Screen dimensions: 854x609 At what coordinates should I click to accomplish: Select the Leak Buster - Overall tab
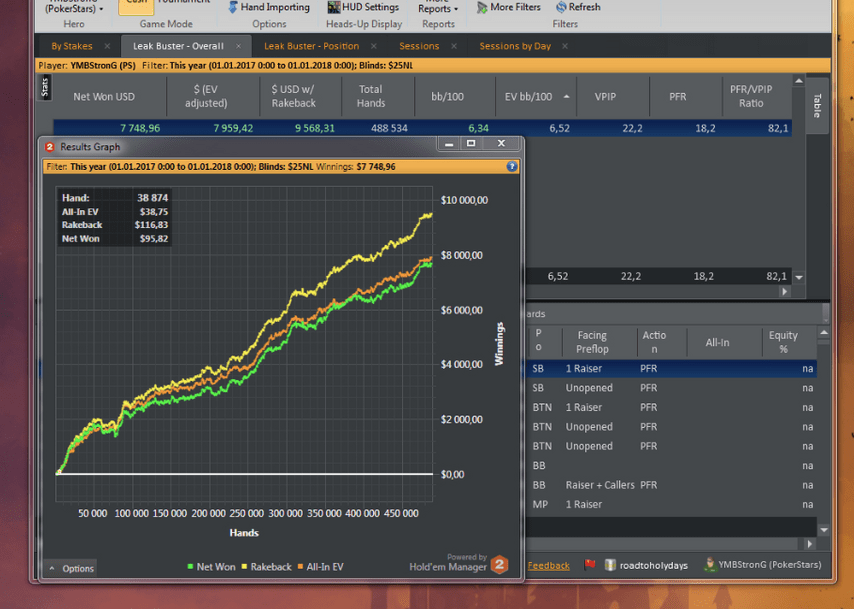pos(178,46)
